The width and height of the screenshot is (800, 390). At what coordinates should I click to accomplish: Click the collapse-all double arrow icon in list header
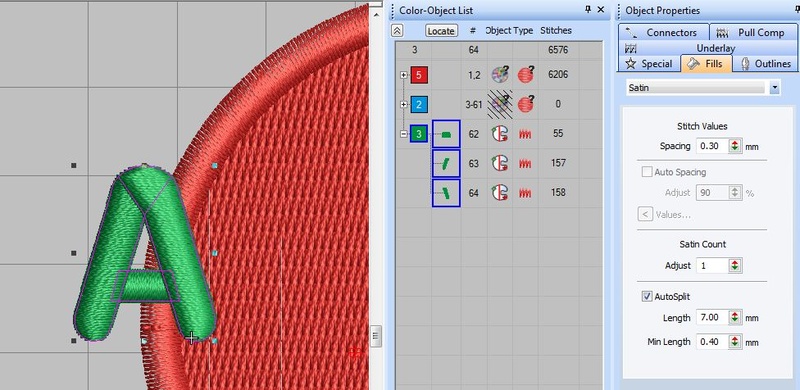pos(397,31)
